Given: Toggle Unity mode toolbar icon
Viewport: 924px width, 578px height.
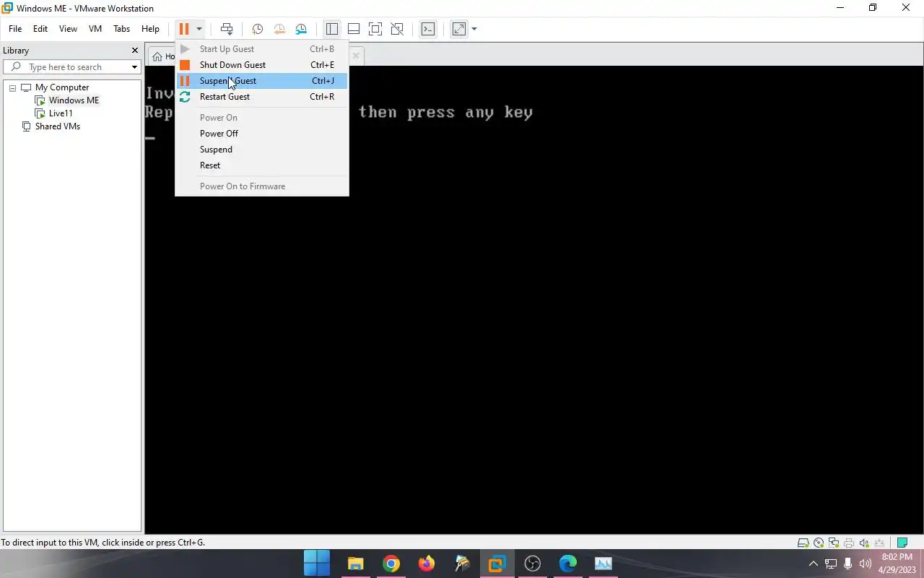Looking at the screenshot, I should coord(397,29).
